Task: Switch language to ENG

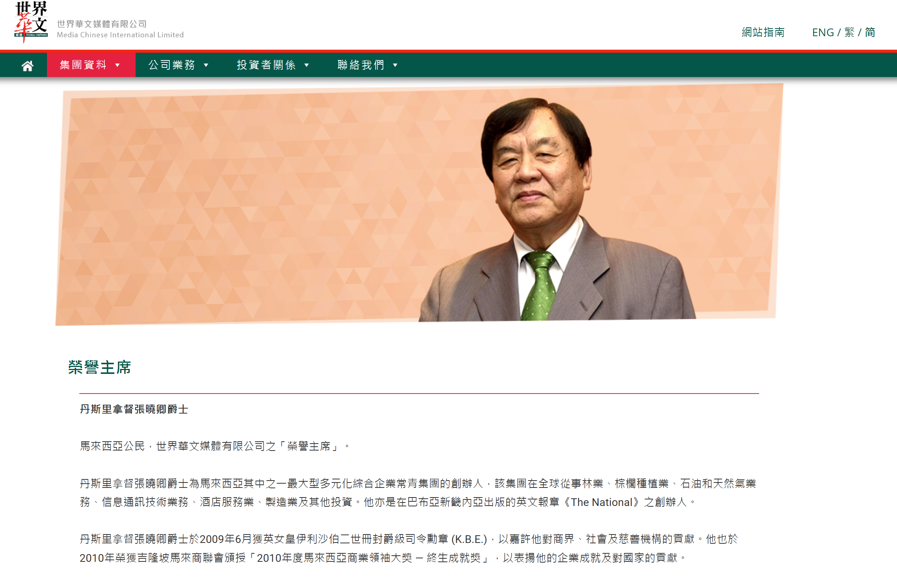Action: tap(823, 32)
